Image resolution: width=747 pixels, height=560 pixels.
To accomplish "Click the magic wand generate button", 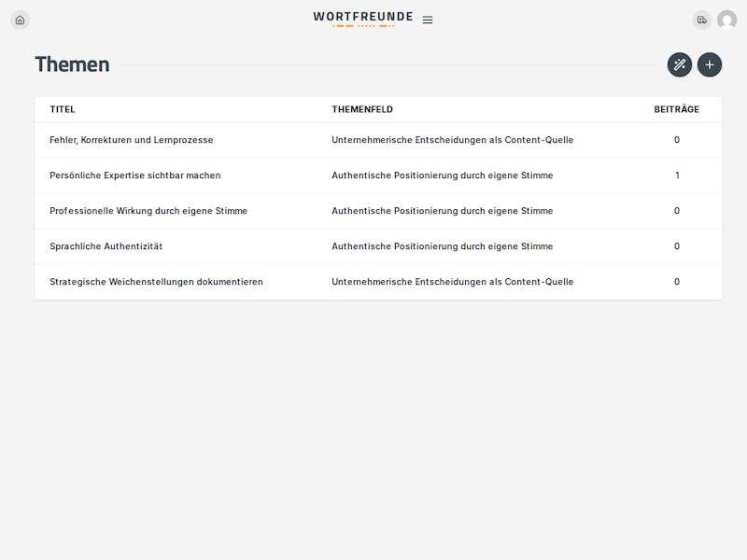I will [680, 64].
